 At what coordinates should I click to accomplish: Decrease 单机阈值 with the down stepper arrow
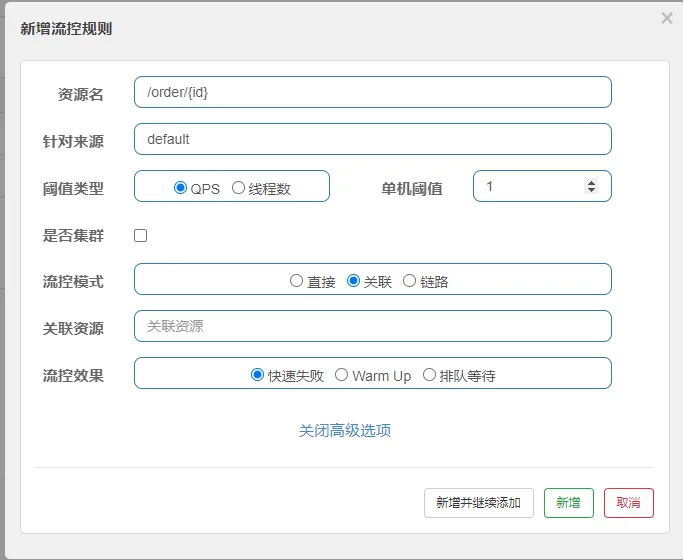pos(591,190)
